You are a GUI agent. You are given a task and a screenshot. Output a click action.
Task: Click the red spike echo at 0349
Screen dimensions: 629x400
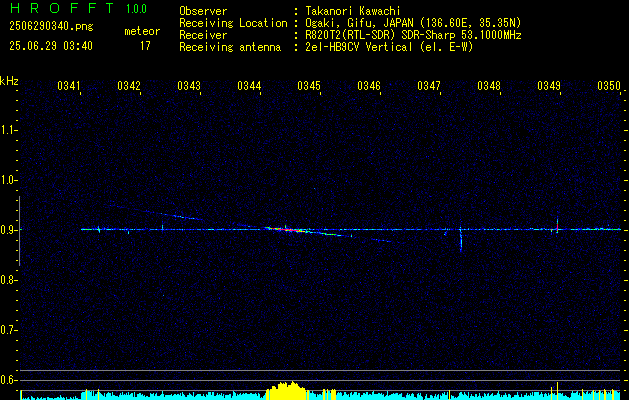tap(557, 226)
